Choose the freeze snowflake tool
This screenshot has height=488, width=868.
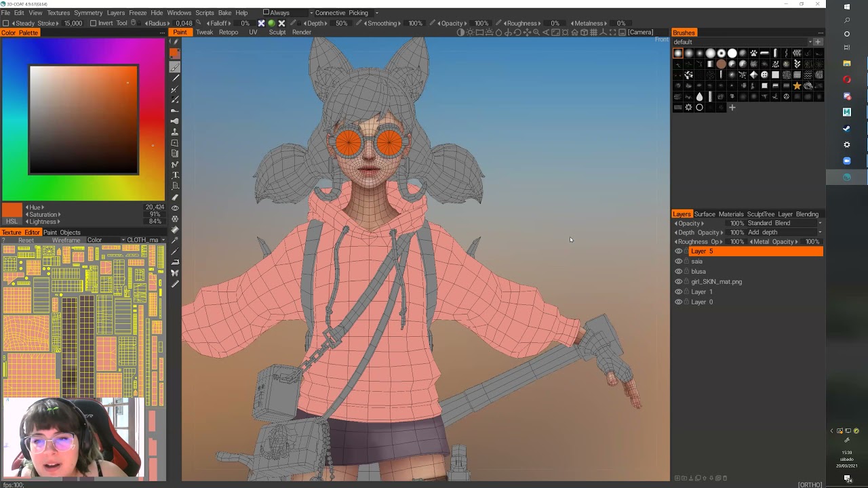(175, 219)
